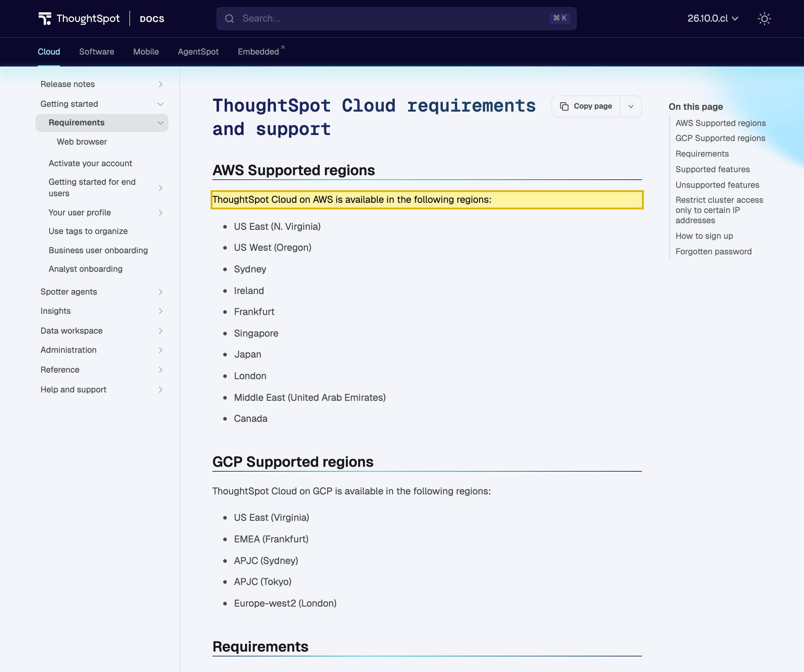Image resolution: width=804 pixels, height=672 pixels.
Task: Collapse the Requirements item chevron
Action: [x=160, y=123]
